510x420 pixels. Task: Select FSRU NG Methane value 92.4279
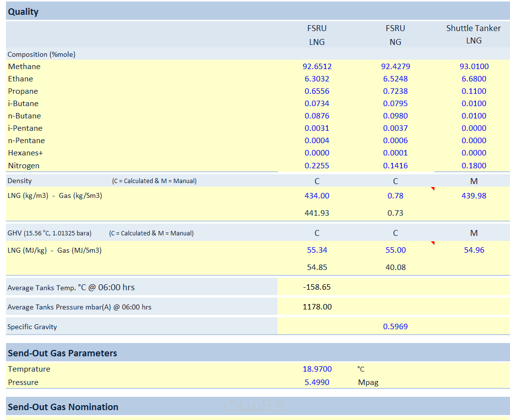coord(395,66)
